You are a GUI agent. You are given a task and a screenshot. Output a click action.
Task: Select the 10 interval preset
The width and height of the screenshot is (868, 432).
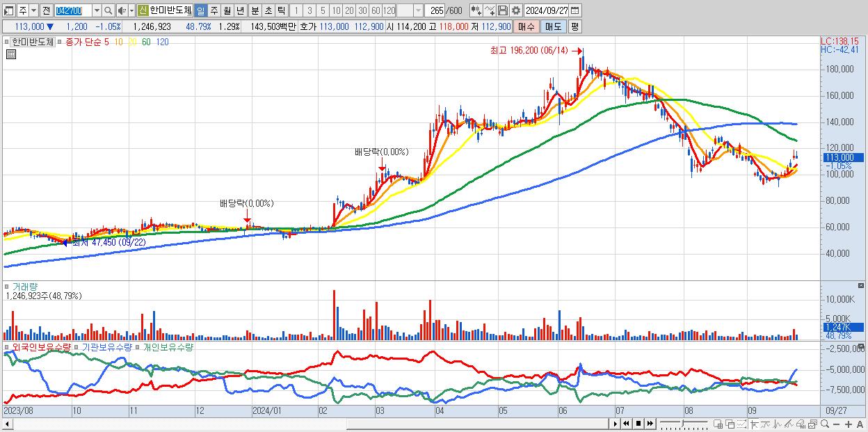(336, 10)
